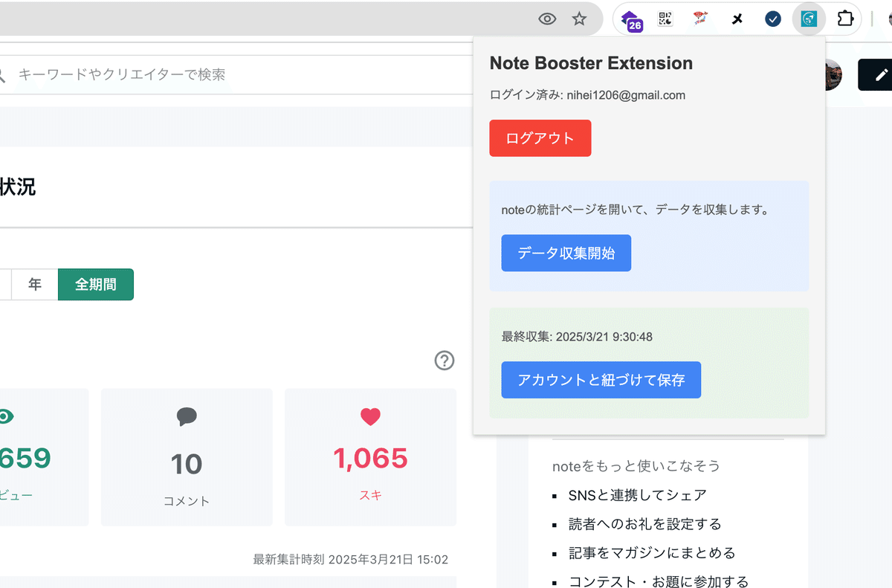Click the profile avatar in the corner
The width and height of the screenshot is (892, 588).
tap(828, 74)
